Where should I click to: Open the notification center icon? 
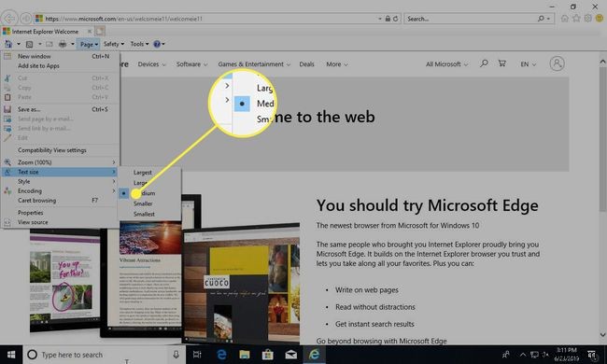coord(592,355)
